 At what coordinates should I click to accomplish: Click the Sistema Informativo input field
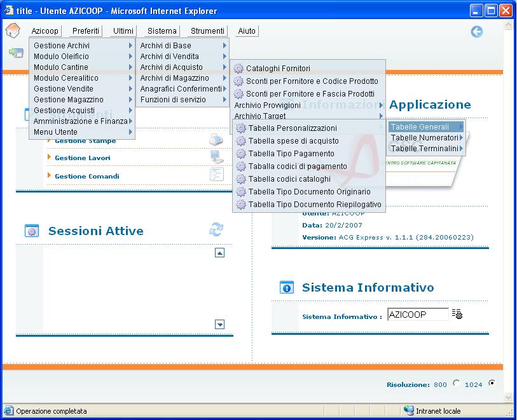click(x=418, y=315)
